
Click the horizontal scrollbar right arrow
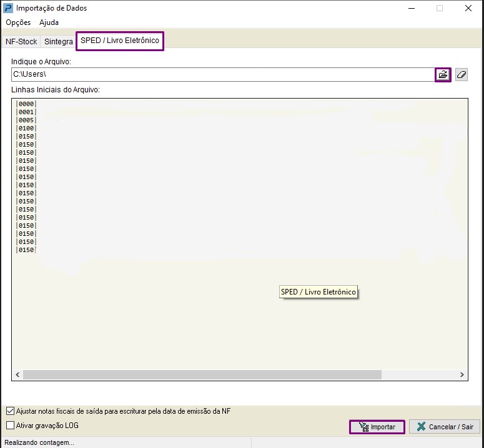click(x=462, y=375)
